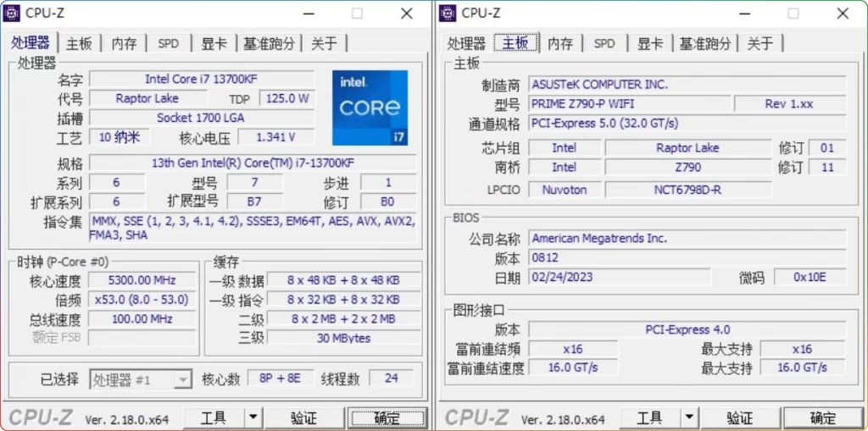The width and height of the screenshot is (868, 431).
Task: Click the BIOS date 02/24/2023
Action: (620, 277)
